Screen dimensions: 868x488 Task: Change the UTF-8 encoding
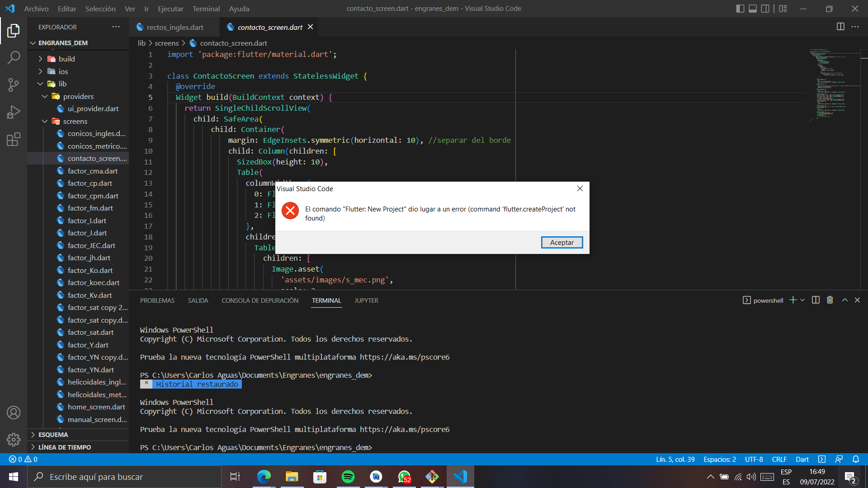[754, 459]
